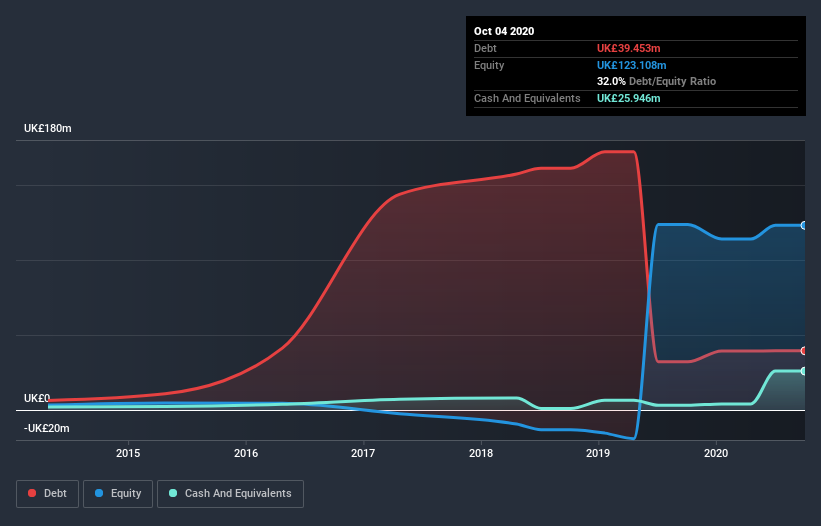The height and width of the screenshot is (526, 821).
Task: Click the Equity row label in tooltip
Action: point(489,65)
